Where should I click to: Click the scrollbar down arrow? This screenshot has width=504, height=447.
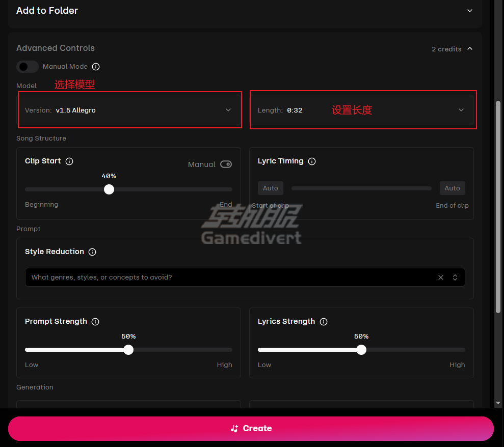[498, 403]
